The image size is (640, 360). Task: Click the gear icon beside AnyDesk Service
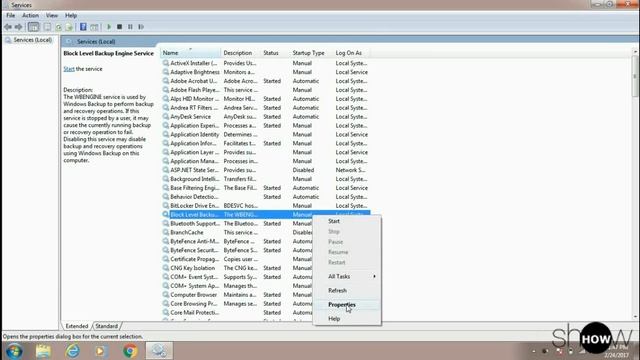(x=166, y=117)
